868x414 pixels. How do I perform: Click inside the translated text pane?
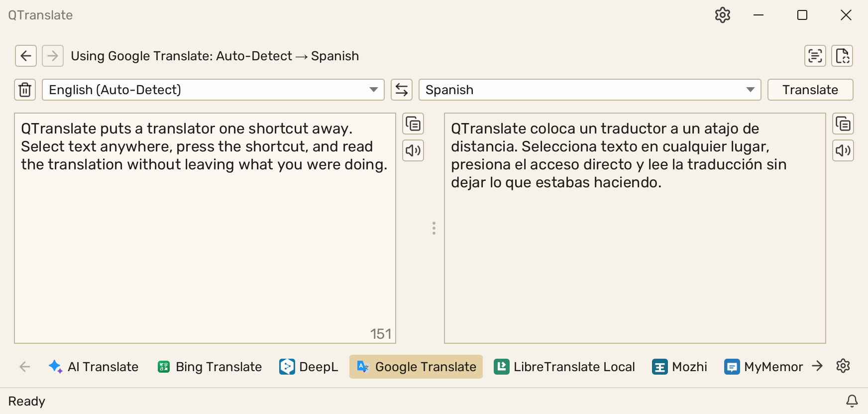(x=635, y=228)
